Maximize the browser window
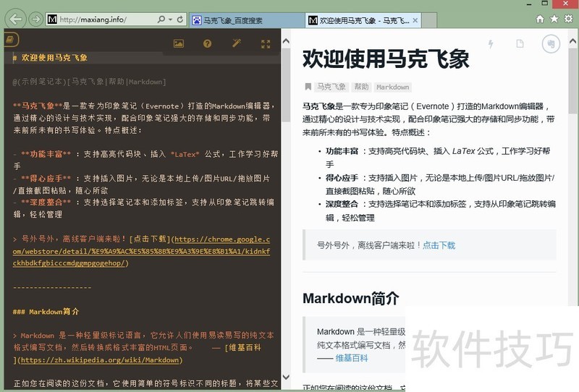This screenshot has height=392, width=579. [x=545, y=4]
